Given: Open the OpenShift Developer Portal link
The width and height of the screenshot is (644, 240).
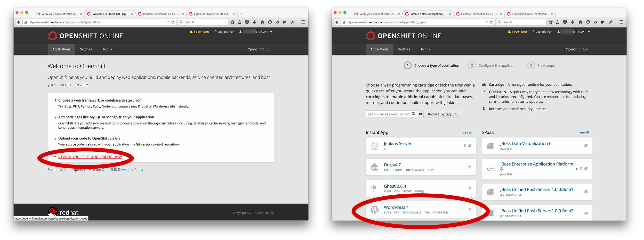Looking at the screenshot, I should coord(122,170).
